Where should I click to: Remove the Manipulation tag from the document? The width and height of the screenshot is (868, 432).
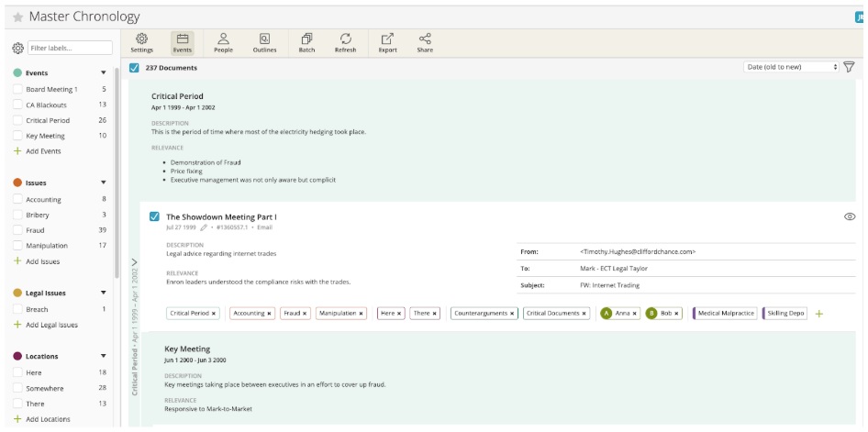(361, 314)
